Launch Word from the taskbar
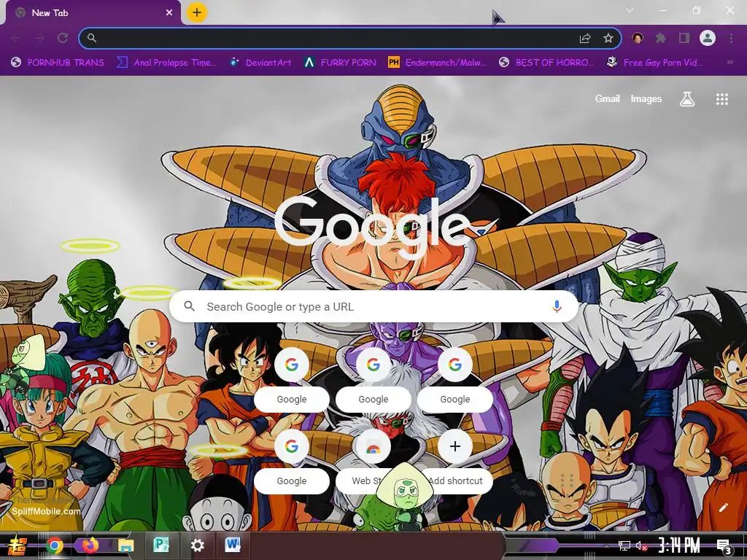The image size is (747, 560). [233, 544]
